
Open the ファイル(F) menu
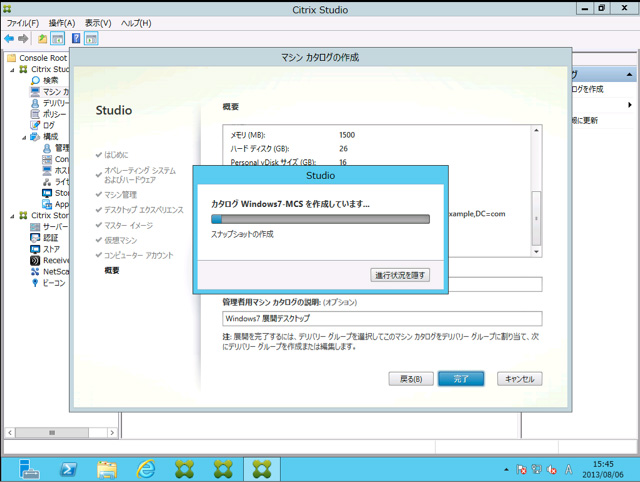(x=23, y=23)
